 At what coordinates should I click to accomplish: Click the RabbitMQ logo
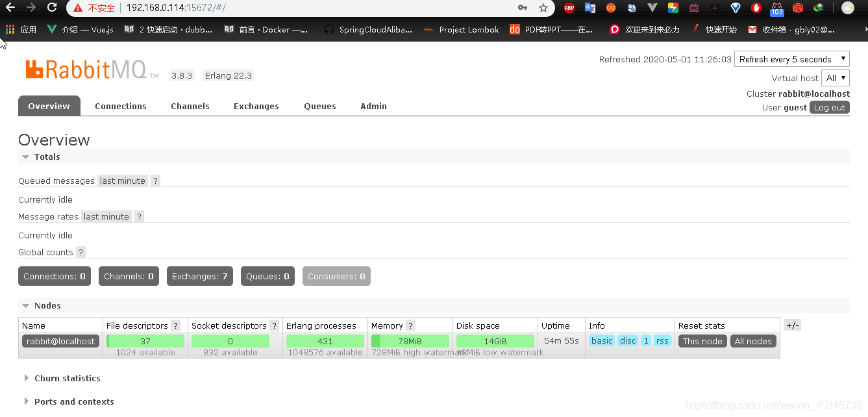pos(92,69)
